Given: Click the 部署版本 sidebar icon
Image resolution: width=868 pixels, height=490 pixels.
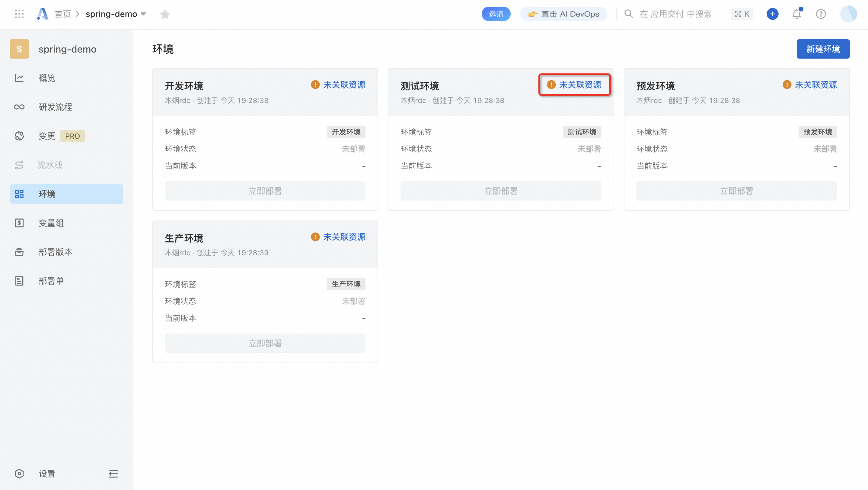Looking at the screenshot, I should click(x=19, y=252).
